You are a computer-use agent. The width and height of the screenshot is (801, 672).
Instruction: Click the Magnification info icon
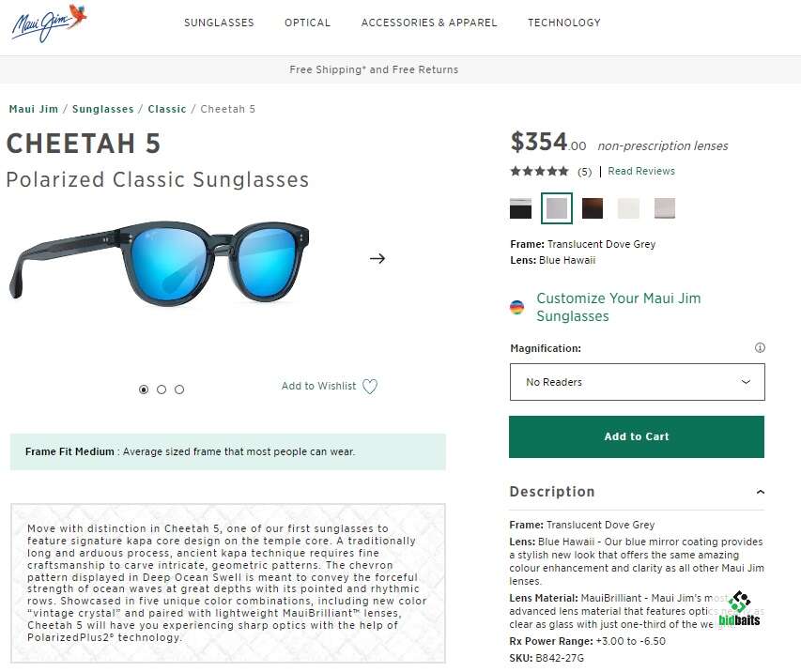click(x=760, y=348)
